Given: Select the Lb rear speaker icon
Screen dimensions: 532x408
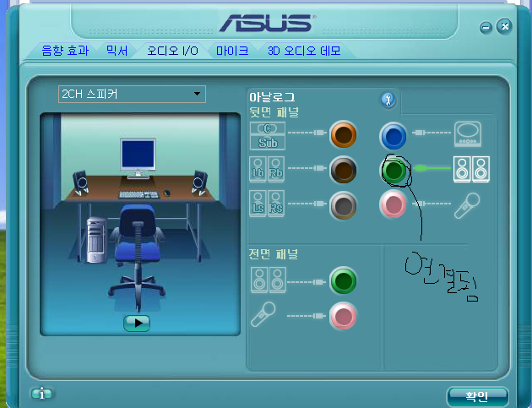Looking at the screenshot, I should (x=258, y=169).
